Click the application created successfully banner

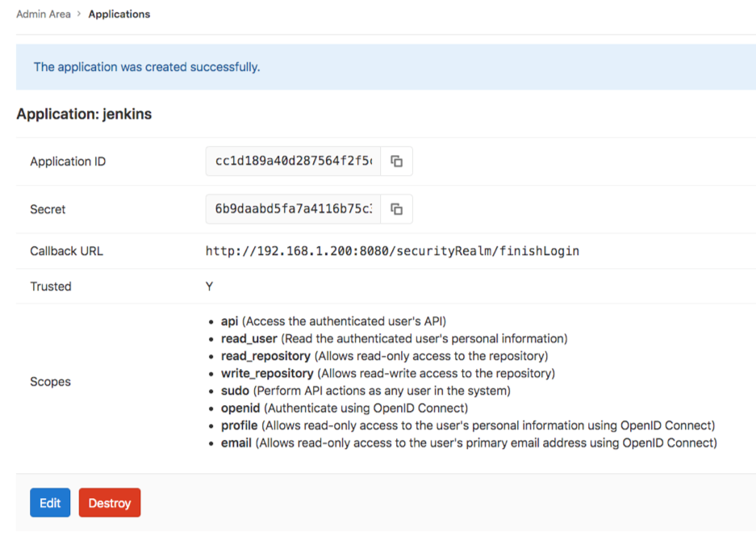pos(147,67)
